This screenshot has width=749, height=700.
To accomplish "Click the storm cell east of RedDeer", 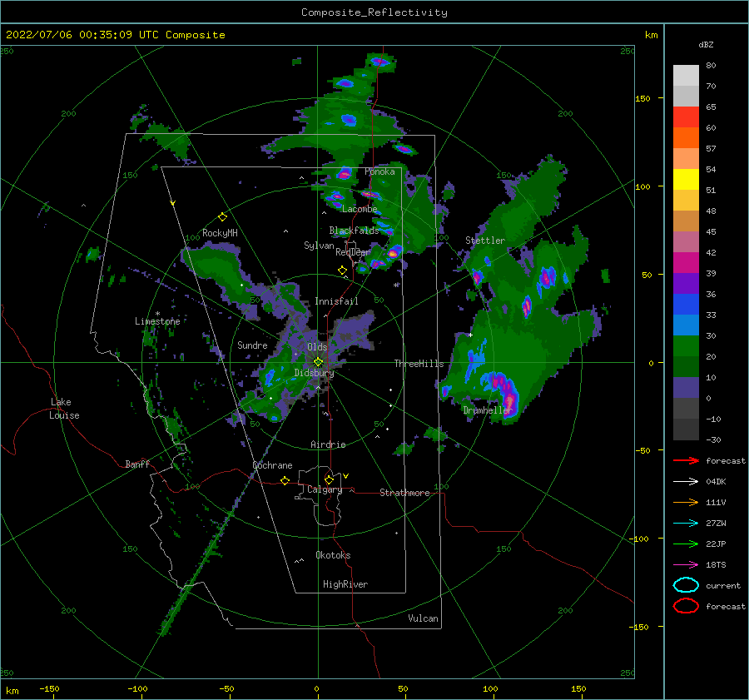I will pyautogui.click(x=393, y=253).
